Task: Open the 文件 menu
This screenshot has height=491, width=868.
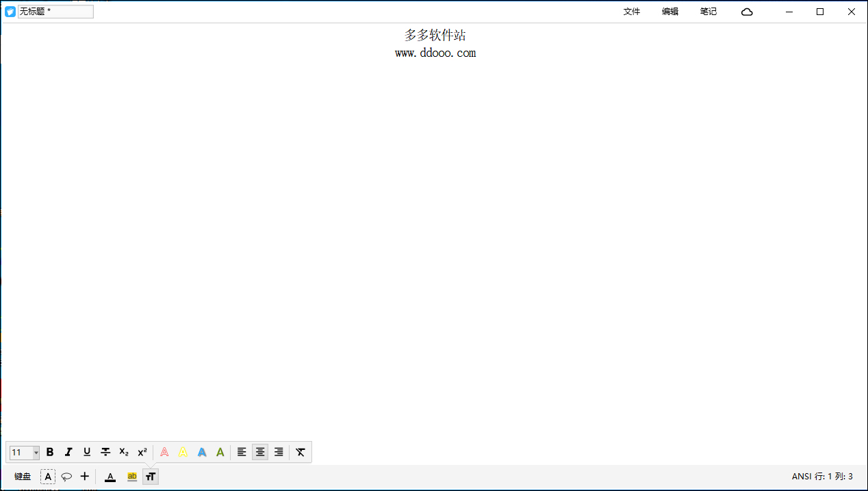Action: click(631, 12)
